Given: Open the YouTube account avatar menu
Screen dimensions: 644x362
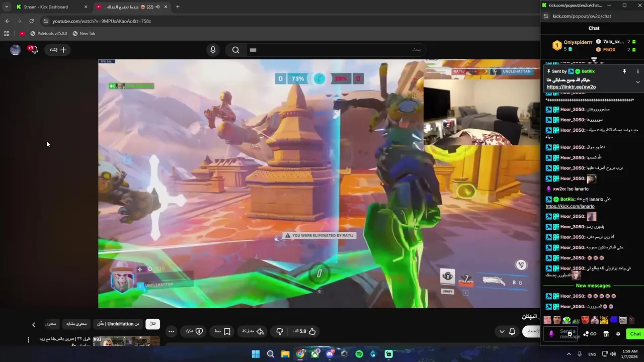Looking at the screenshot, I should point(16,50).
